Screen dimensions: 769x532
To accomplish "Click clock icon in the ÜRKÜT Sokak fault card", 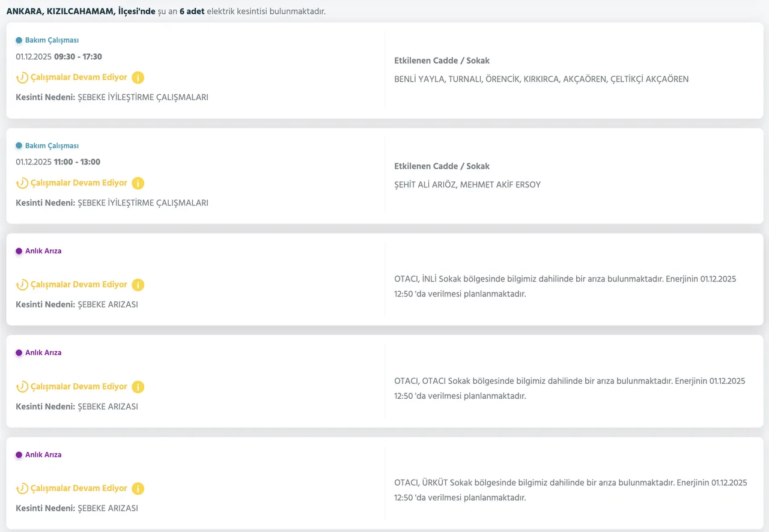I will click(22, 489).
